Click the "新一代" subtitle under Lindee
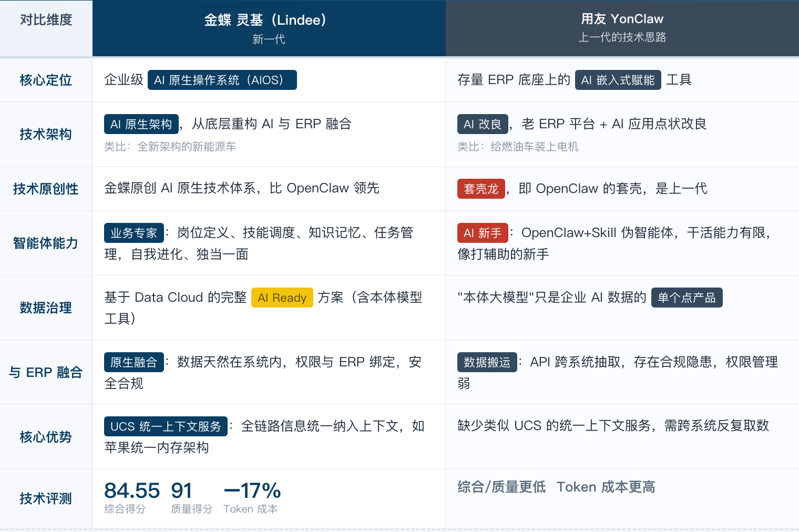Screen dimensions: 799x532 (x=269, y=39)
